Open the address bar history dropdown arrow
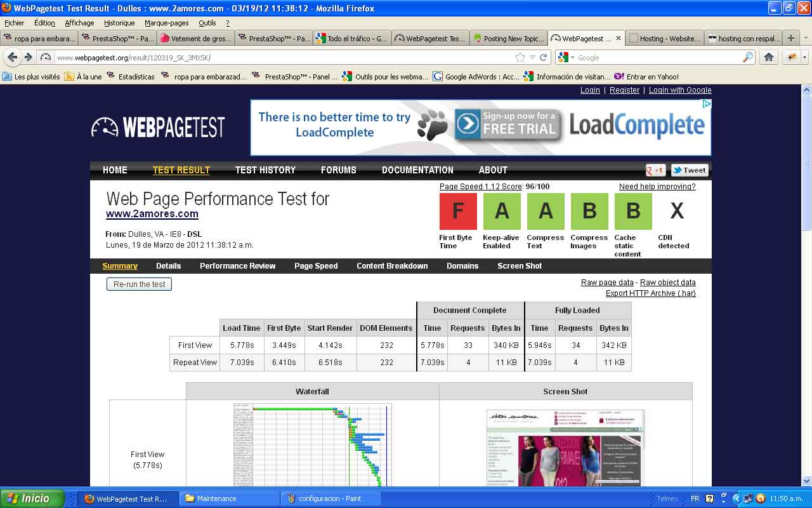This screenshot has width=812, height=508. click(532, 57)
